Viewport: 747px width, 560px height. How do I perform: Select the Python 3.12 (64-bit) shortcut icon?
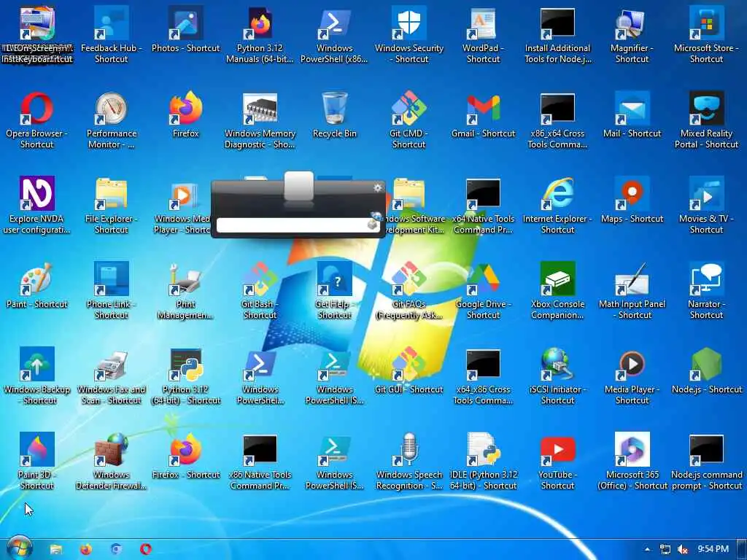(x=186, y=376)
